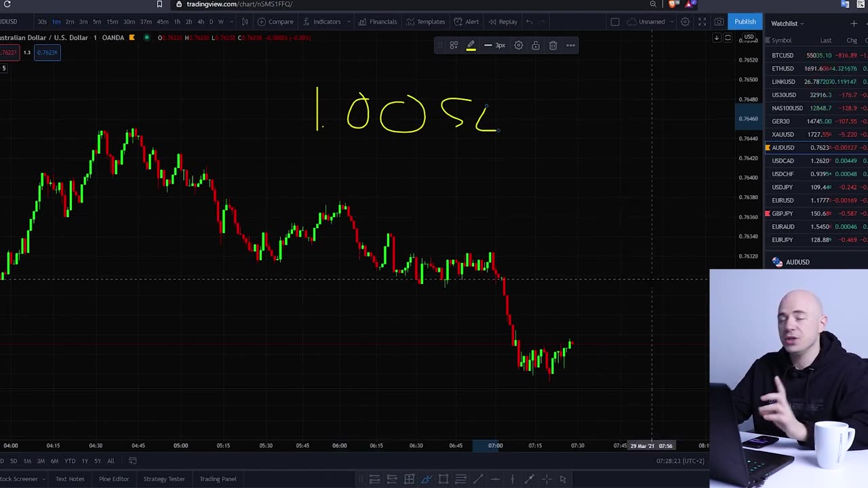Click the drawing templates icon in floating toolbar
868x488 pixels.
(454, 45)
